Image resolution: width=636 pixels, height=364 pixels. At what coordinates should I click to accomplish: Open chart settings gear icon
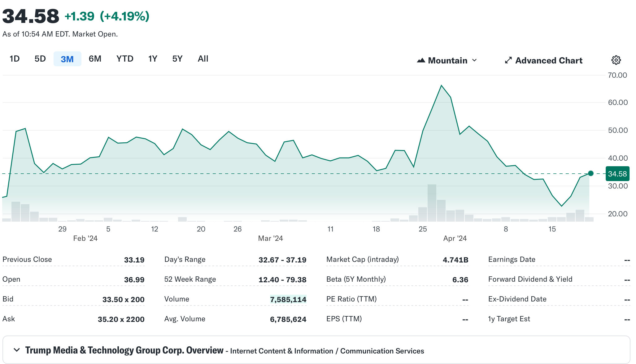[x=616, y=60]
